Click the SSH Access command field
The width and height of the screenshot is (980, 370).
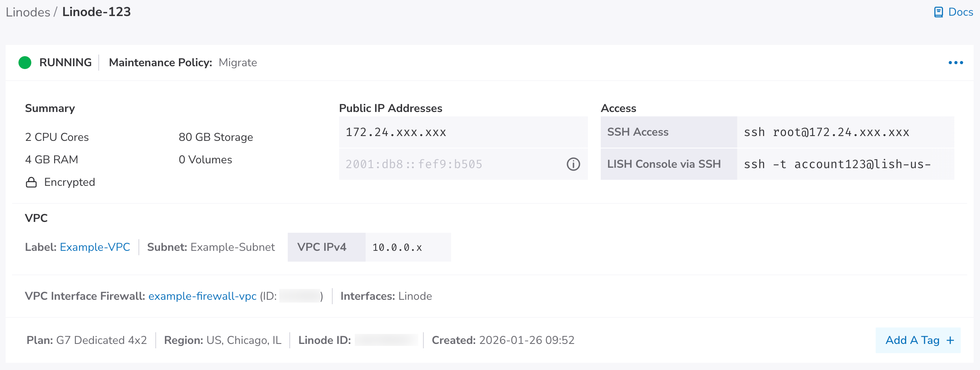coord(827,132)
